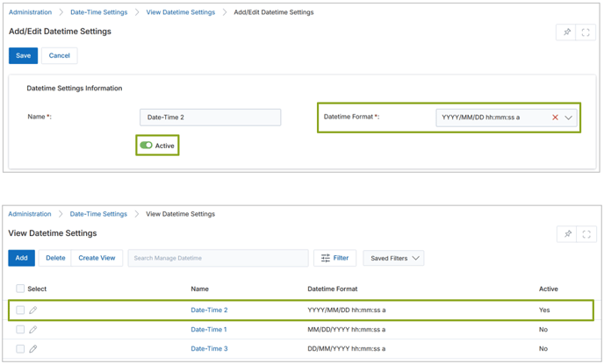The height and width of the screenshot is (364, 604).
Task: Click fullscreen icon in Add/Edit panel
Action: coord(586,32)
